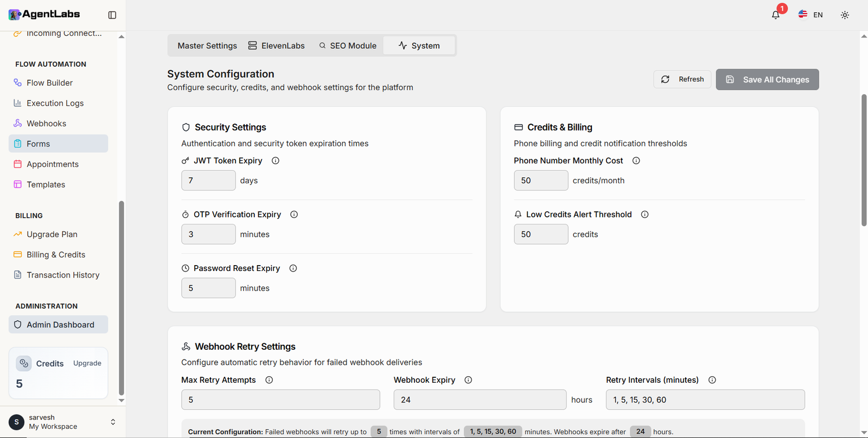Click the Webhook Retry Settings heading icon
The image size is (868, 438).
[186, 346]
